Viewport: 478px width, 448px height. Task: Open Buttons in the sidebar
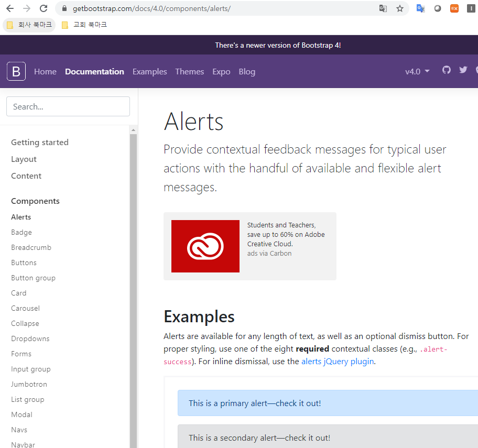[24, 263]
